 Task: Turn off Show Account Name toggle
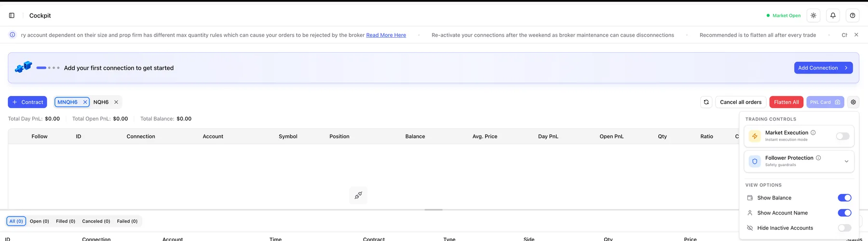point(844,213)
